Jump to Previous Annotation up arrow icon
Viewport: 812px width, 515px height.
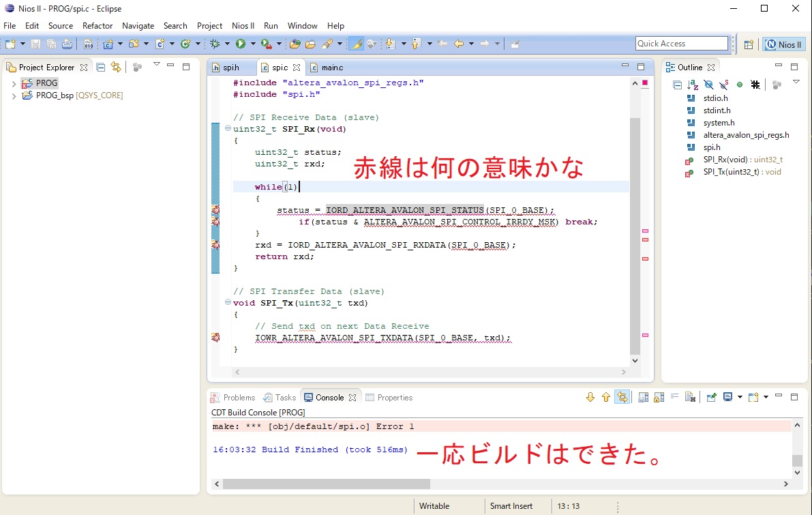click(417, 44)
